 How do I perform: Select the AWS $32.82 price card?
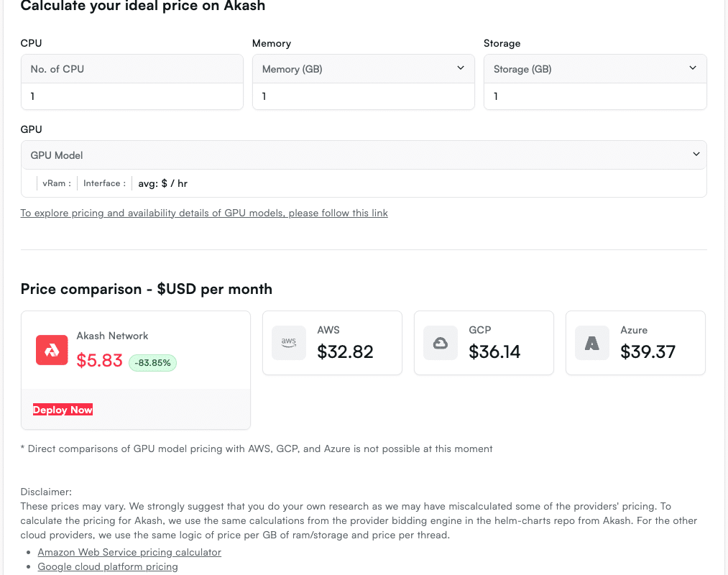[332, 343]
